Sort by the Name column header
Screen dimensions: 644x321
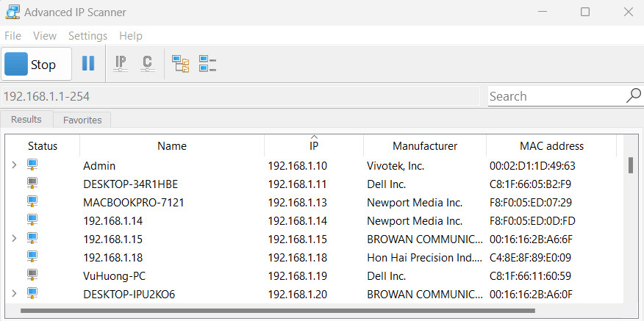pyautogui.click(x=172, y=145)
